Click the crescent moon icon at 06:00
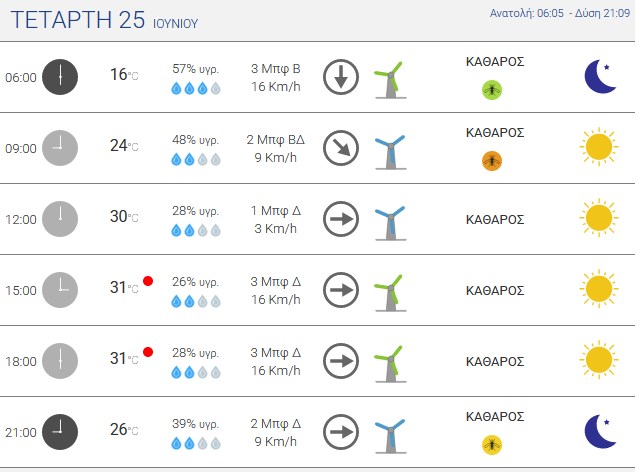637x472 pixels. click(600, 76)
